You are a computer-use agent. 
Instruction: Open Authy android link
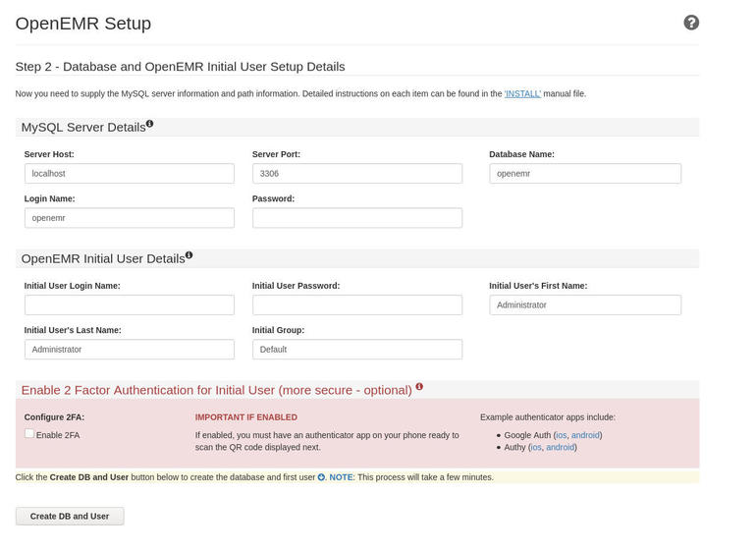(561, 447)
